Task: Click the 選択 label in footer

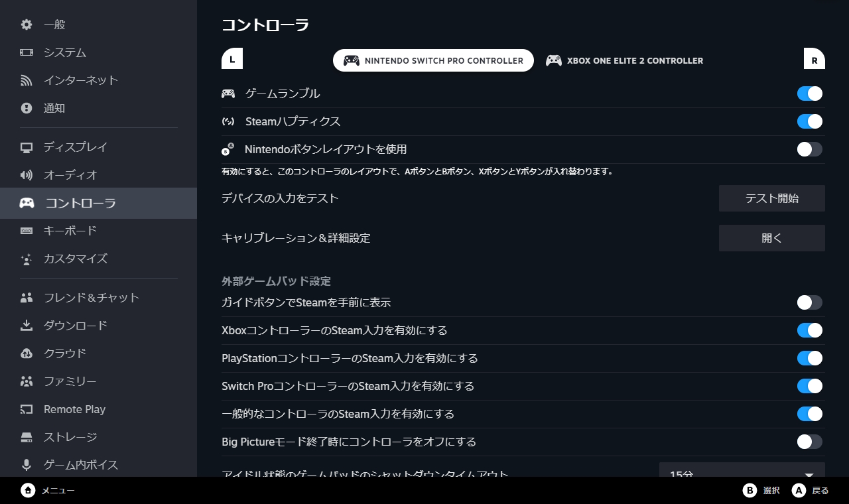Action: coord(771,491)
